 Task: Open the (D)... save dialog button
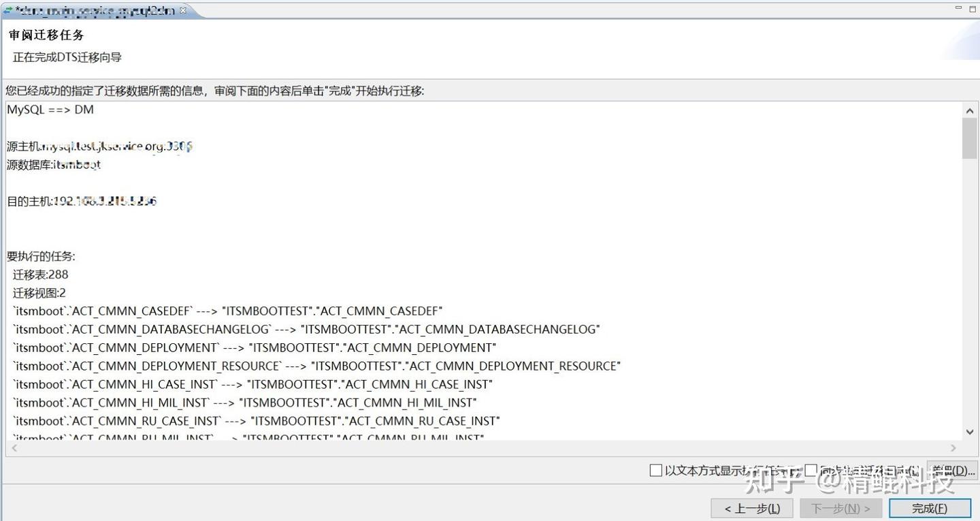coord(952,470)
